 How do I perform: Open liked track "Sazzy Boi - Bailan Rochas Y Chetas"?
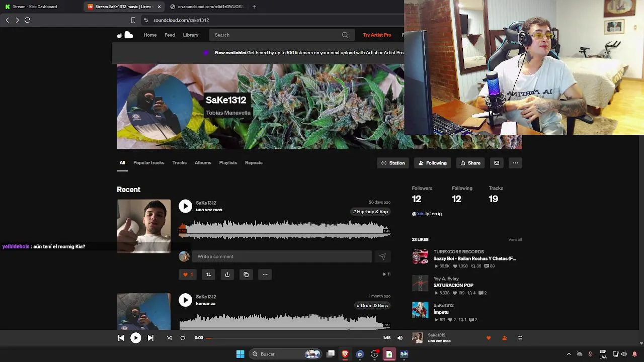coord(474,258)
